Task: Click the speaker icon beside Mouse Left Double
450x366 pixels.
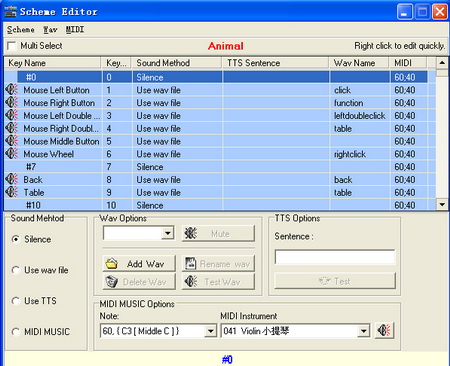Action: point(11,115)
